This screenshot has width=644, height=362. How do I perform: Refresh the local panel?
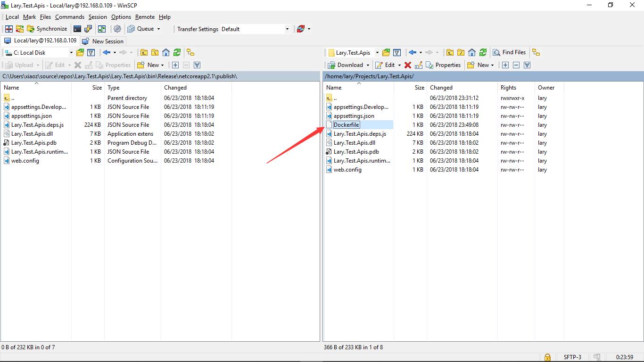coord(177,52)
